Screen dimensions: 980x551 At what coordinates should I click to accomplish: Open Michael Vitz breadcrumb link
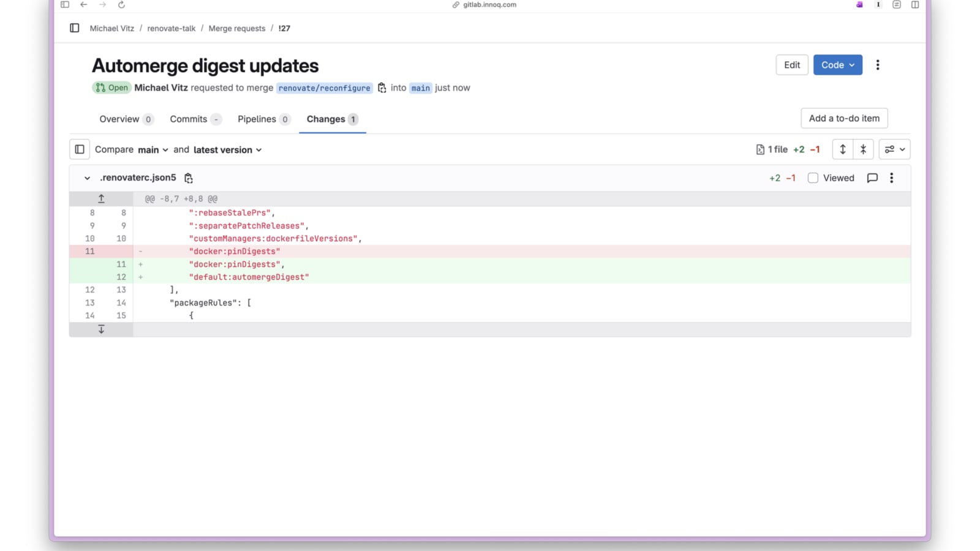coord(112,29)
